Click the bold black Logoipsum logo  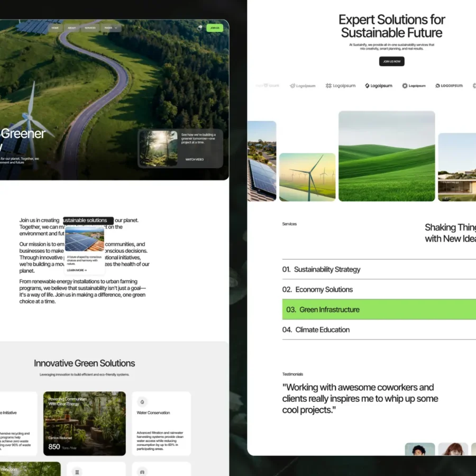click(379, 86)
